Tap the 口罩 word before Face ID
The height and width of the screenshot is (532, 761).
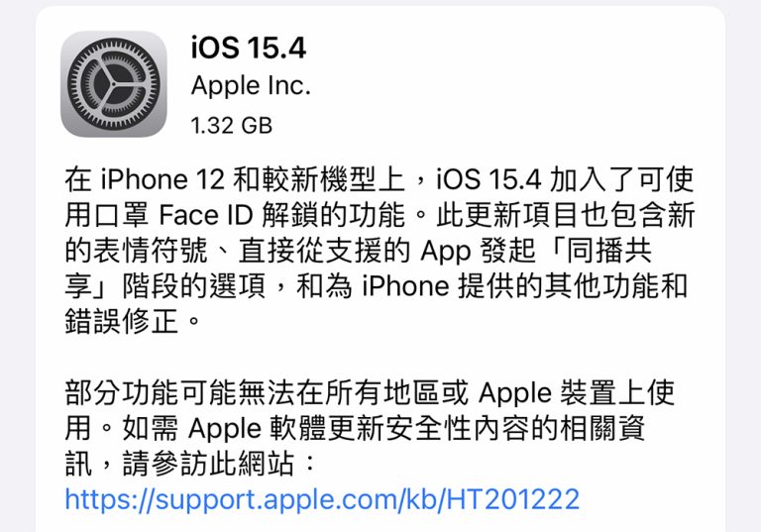122,215
